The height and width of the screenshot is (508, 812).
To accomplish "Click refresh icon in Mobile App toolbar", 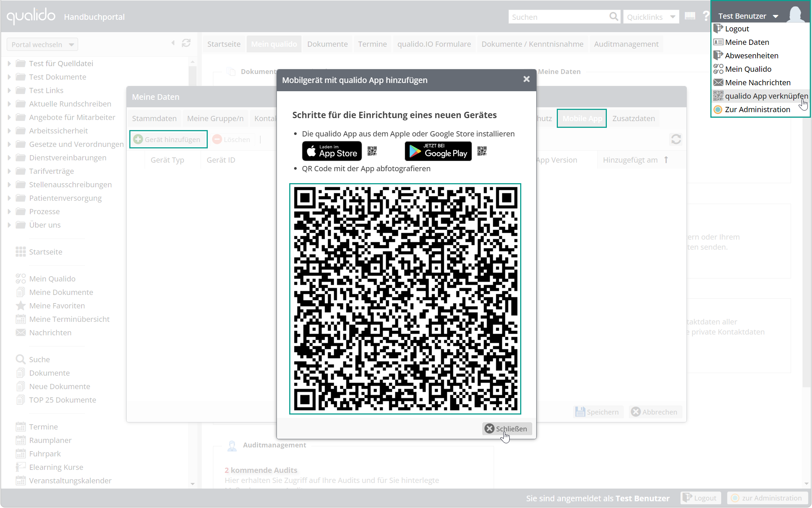I will [676, 139].
